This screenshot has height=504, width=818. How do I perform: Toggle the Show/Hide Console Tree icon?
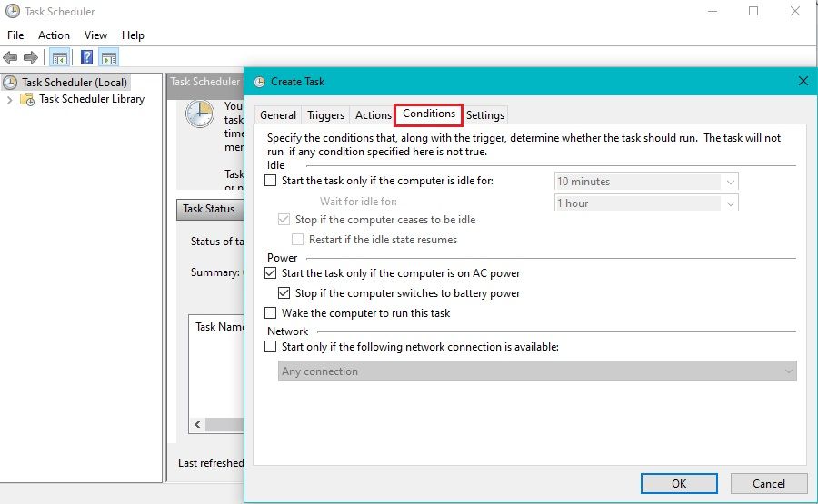(59, 58)
